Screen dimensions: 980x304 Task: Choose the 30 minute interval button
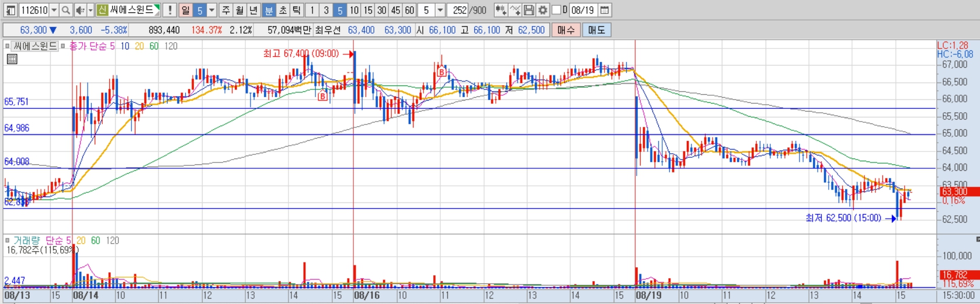click(382, 10)
